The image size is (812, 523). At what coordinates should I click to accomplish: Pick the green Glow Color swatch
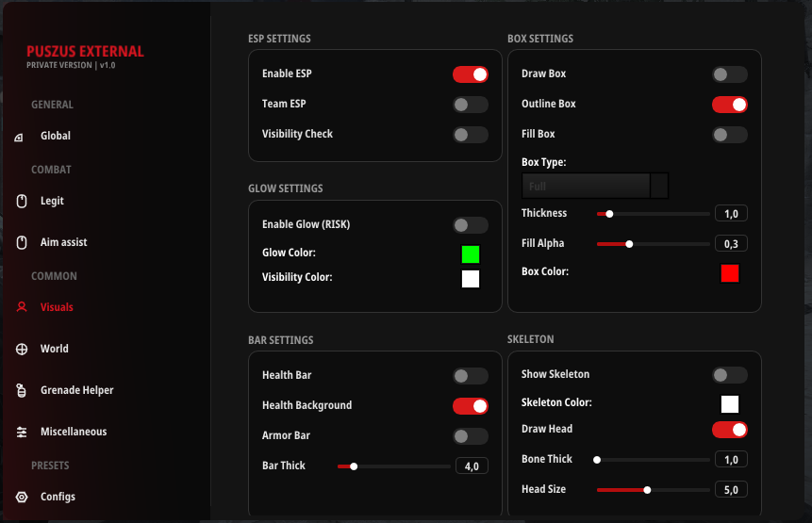click(471, 254)
